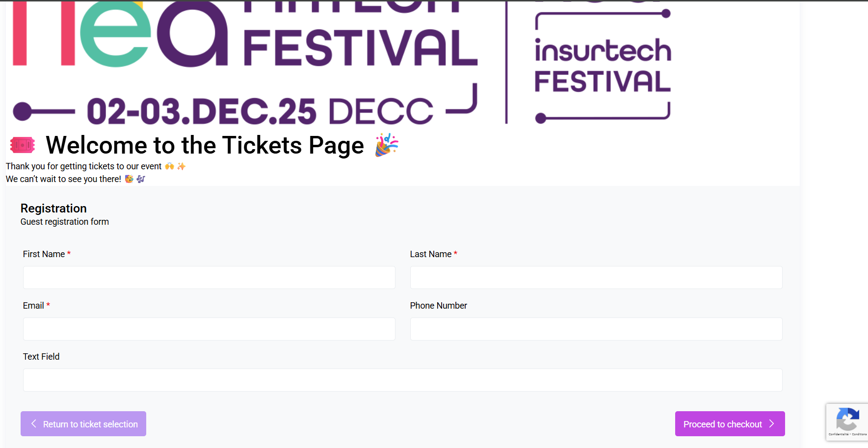The height and width of the screenshot is (448, 868).
Task: Click the reCAPTCHA badge in the corner
Action: 847,421
